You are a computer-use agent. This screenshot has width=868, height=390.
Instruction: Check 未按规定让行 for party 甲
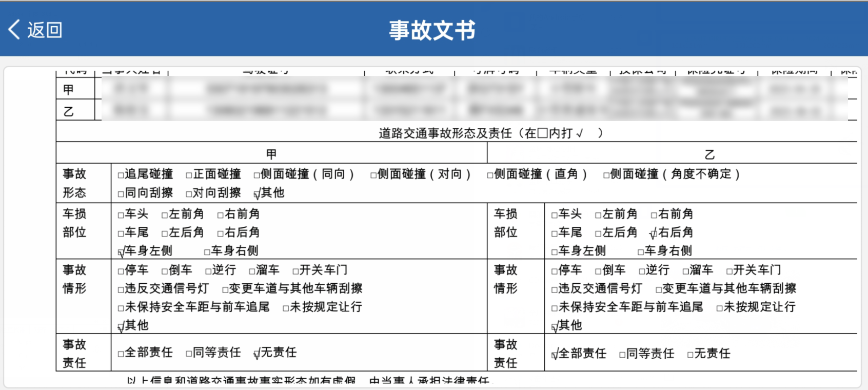286,308
